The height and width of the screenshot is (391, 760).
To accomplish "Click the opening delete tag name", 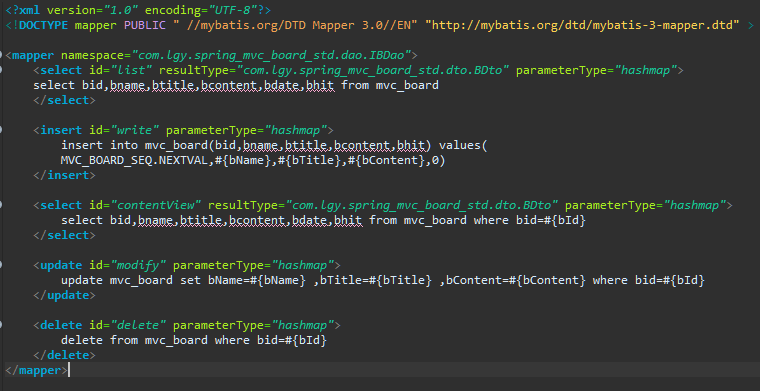I will pyautogui.click(x=61, y=326).
